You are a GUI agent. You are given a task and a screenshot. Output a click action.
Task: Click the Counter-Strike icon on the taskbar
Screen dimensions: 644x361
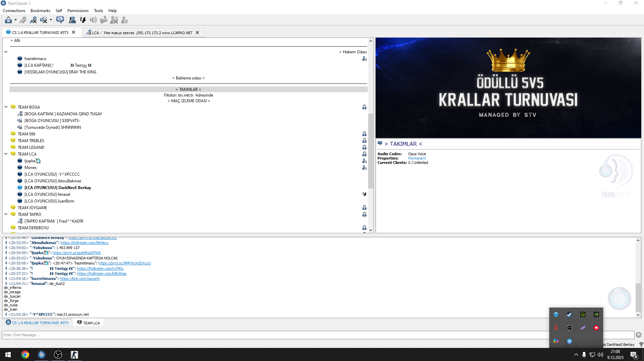click(x=74, y=355)
